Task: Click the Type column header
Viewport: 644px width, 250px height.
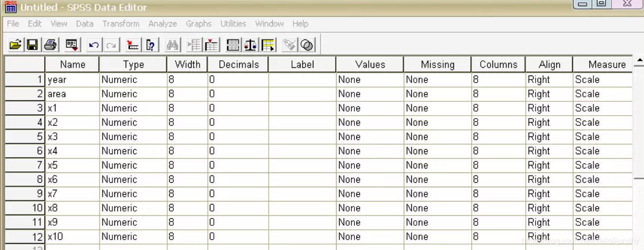Action: click(x=133, y=65)
